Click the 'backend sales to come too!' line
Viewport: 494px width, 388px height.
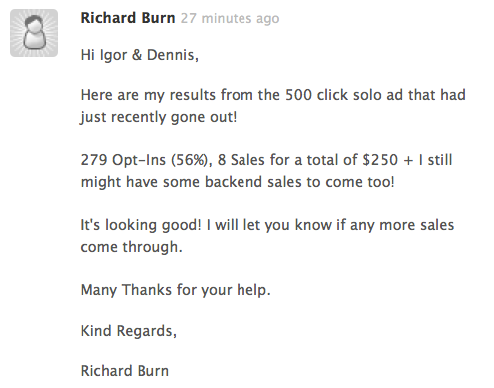point(299,182)
